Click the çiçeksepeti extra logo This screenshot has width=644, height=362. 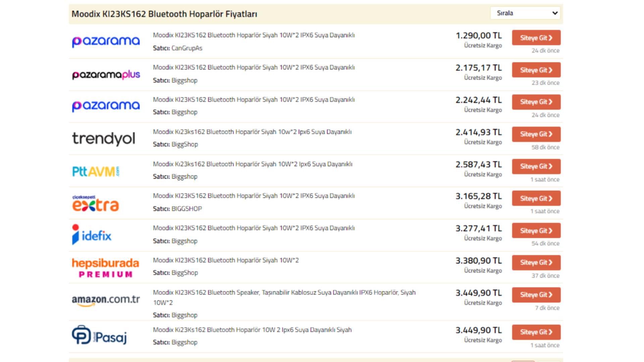[96, 203]
